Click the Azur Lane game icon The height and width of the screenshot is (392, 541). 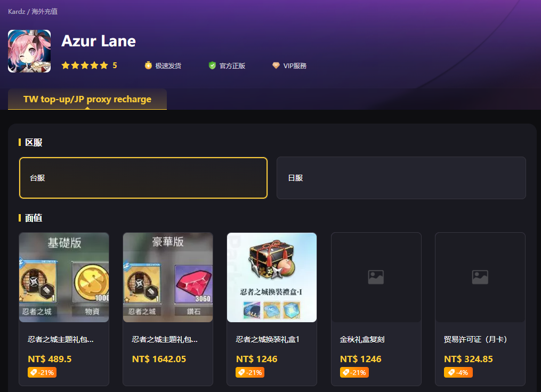coord(29,51)
